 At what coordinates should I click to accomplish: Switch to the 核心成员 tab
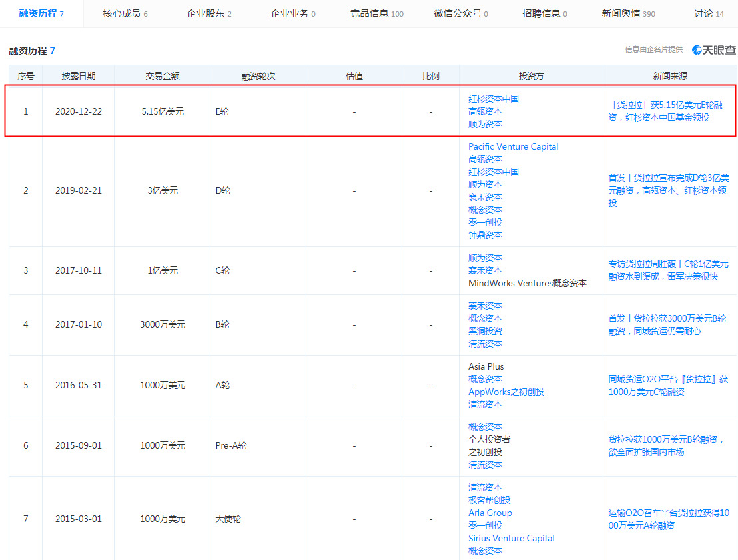click(125, 13)
